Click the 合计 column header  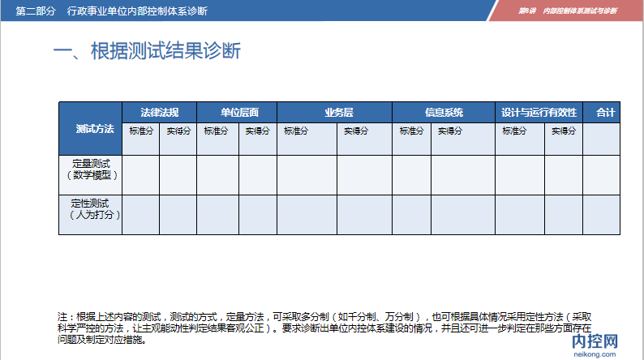click(x=604, y=112)
